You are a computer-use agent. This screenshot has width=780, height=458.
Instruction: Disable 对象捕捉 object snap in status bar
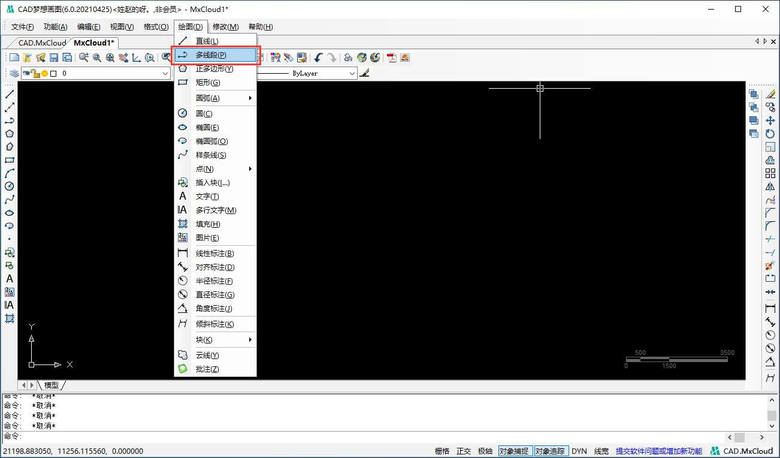click(x=514, y=451)
